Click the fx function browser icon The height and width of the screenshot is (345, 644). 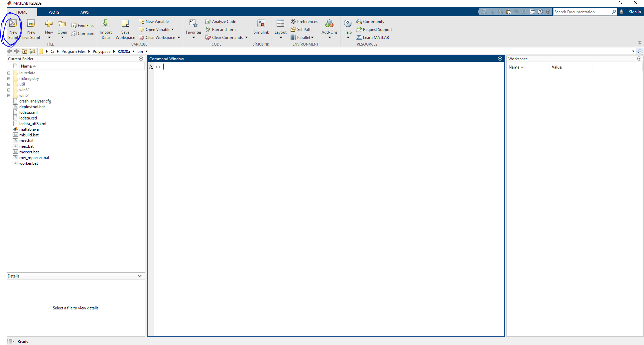click(151, 67)
